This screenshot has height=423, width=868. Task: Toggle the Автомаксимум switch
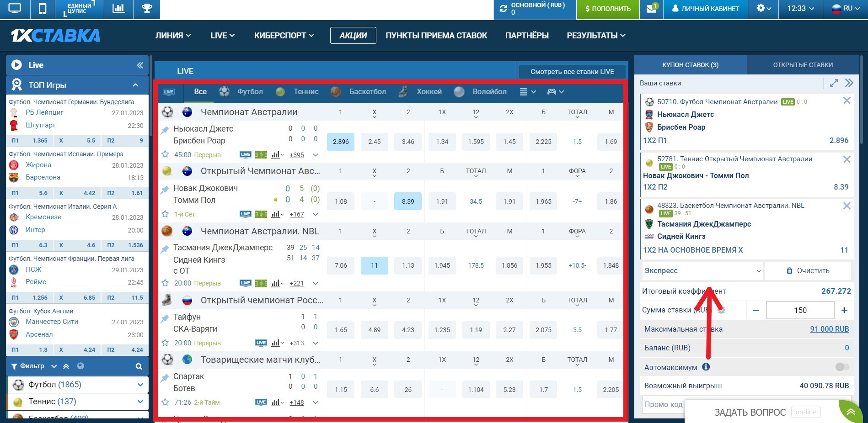(x=842, y=367)
